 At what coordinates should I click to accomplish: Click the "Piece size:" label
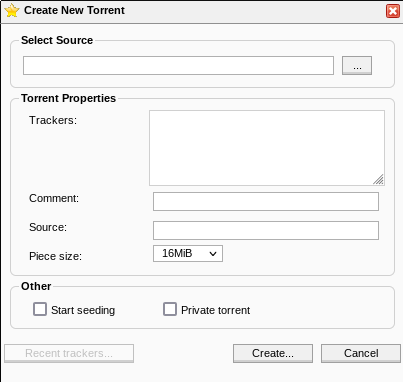[55, 256]
